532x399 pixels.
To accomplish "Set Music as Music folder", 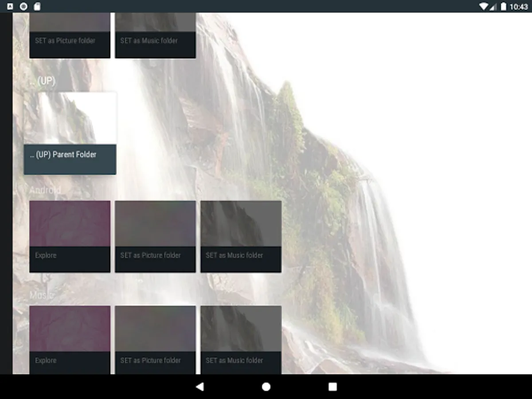I will pos(241,340).
